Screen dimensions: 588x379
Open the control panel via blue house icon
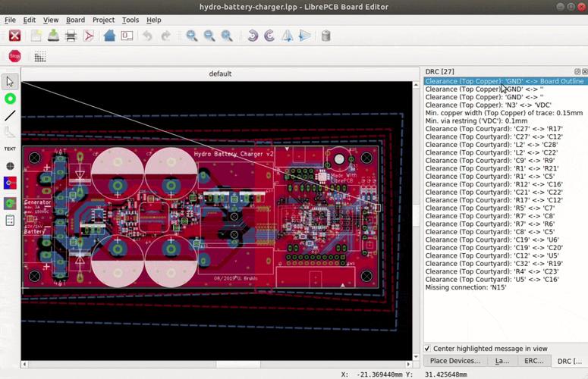pyautogui.click(x=109, y=36)
